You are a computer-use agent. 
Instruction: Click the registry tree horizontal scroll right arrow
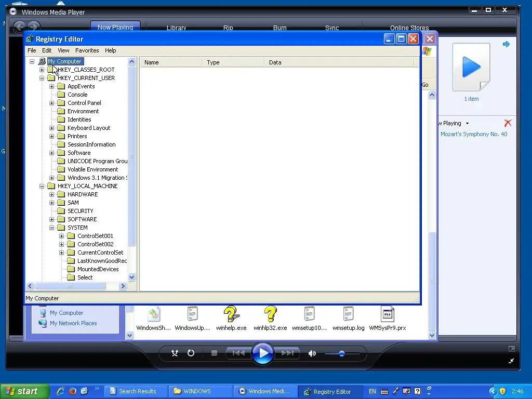[x=123, y=286]
